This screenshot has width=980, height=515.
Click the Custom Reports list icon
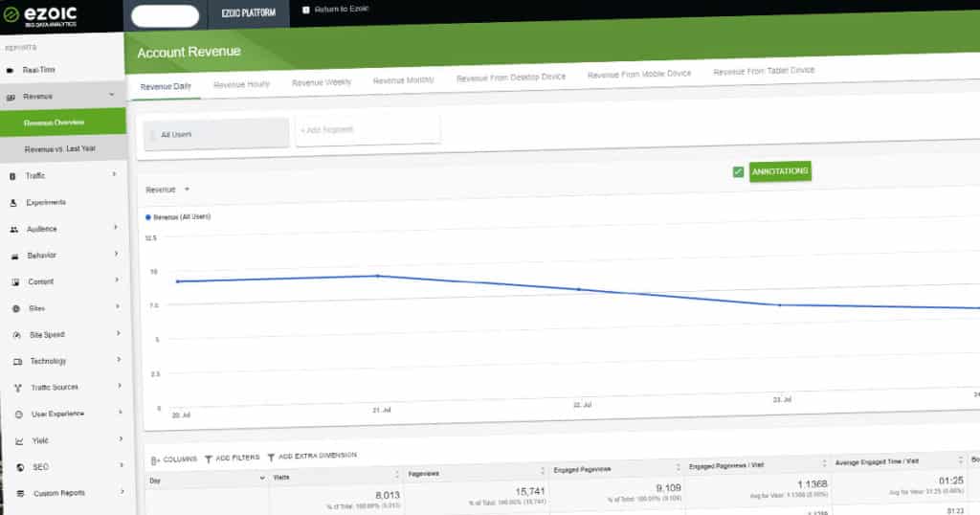click(x=21, y=494)
